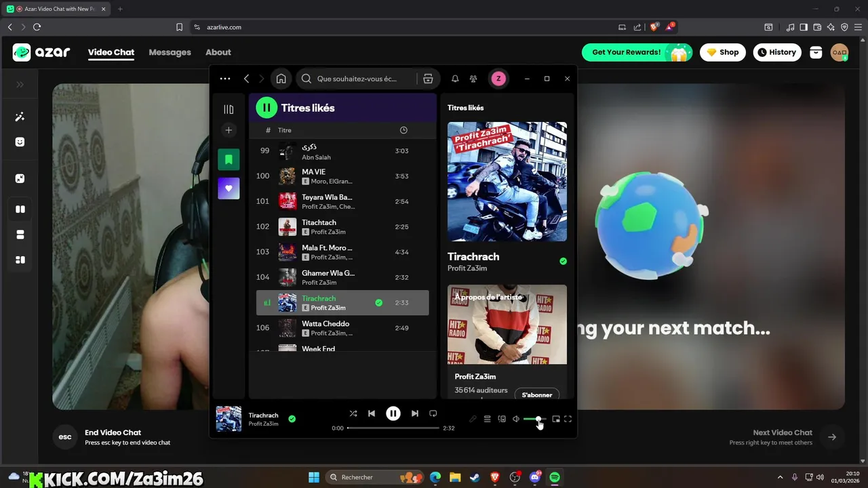Create a new playlist with plus icon
Image resolution: width=868 pixels, height=488 pixels.
click(x=229, y=130)
